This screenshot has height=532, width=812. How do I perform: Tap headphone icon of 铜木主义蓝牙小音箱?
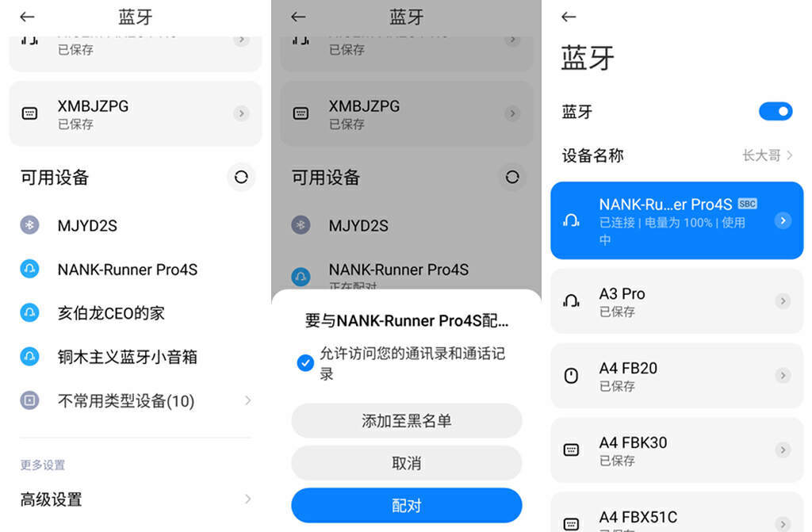coord(29,357)
